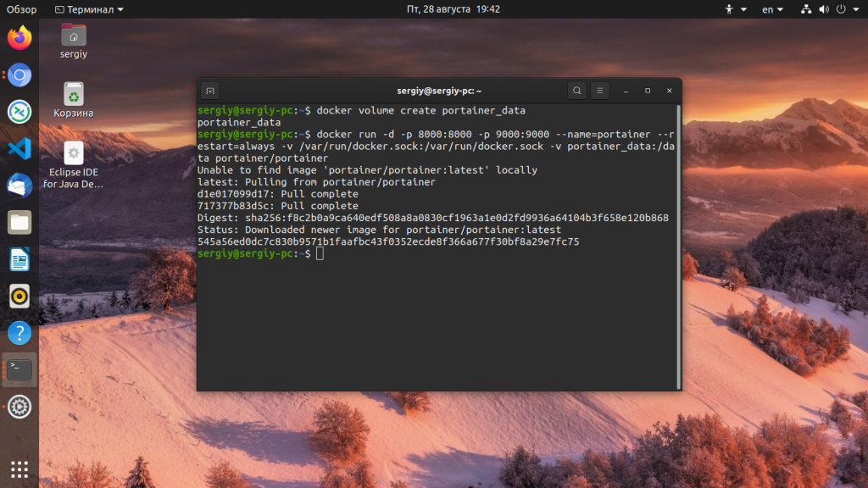Click the network icon in top bar
The height and width of the screenshot is (488, 868).
pos(806,9)
